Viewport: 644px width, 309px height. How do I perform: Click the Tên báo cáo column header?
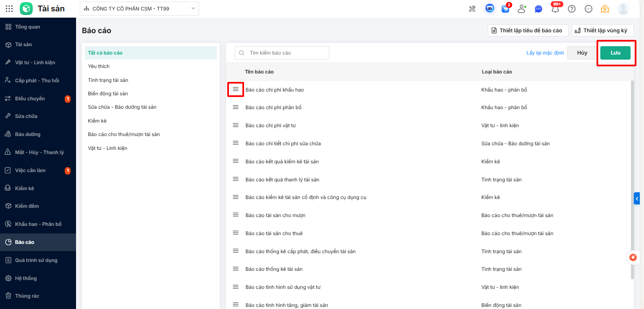coord(259,72)
